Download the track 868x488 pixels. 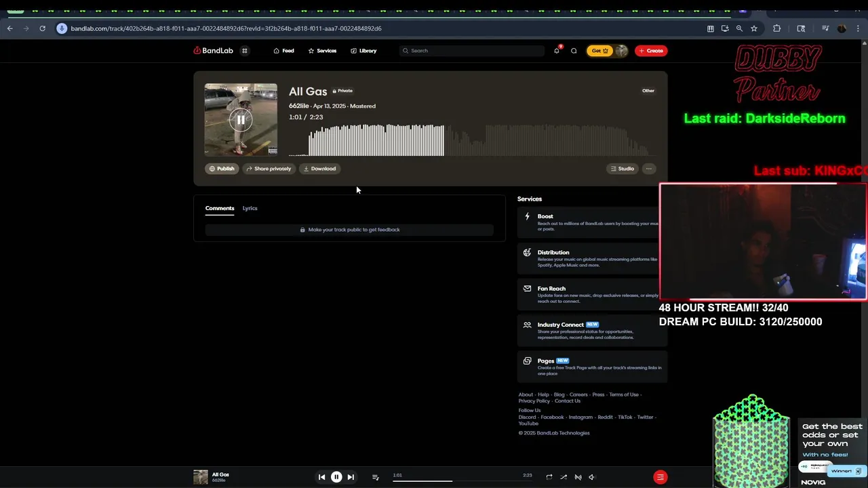(319, 169)
